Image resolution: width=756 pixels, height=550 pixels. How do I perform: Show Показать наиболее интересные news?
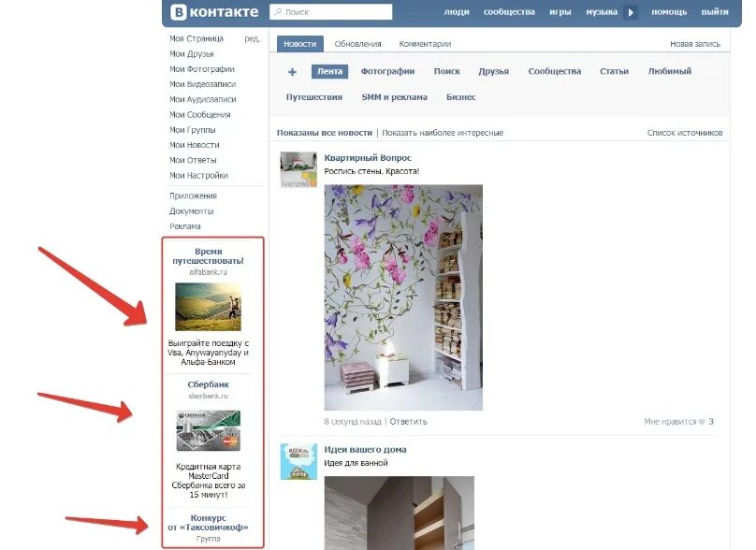[x=443, y=133]
